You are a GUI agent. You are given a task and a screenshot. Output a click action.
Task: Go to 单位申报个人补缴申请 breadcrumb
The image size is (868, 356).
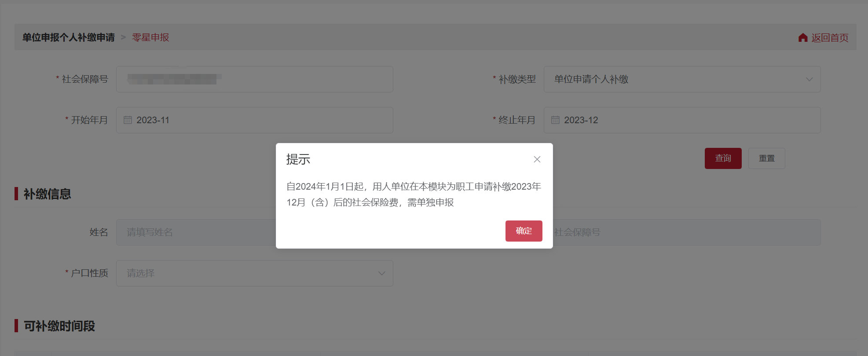[x=69, y=37]
